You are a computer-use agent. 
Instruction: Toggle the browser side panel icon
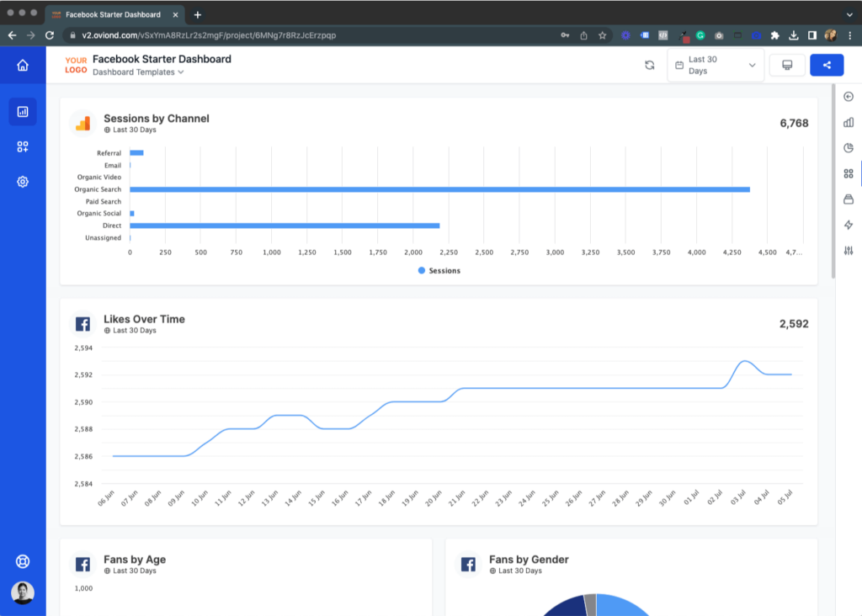(812, 35)
